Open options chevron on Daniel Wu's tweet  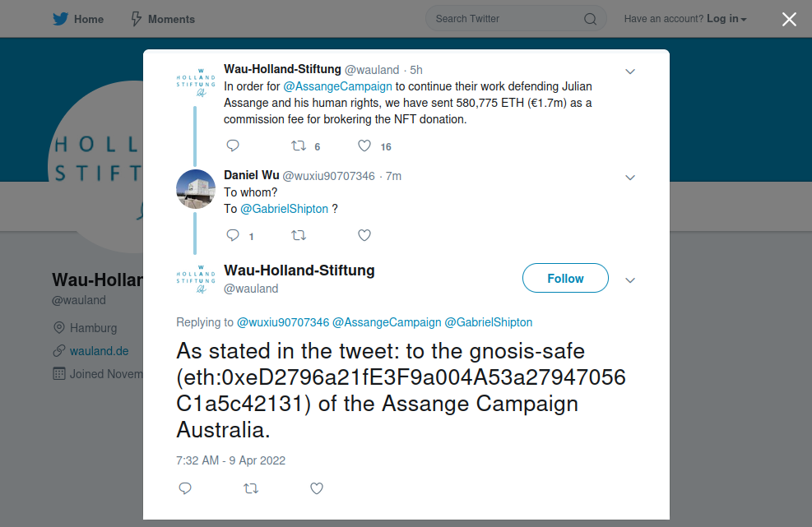click(630, 178)
